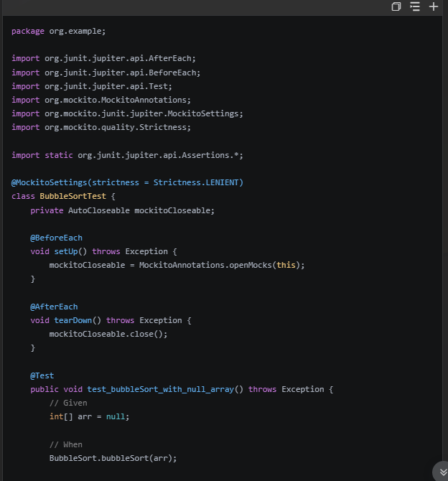Click the BubbleSort.bubbleSort(arr) call

pyautogui.click(x=113, y=458)
